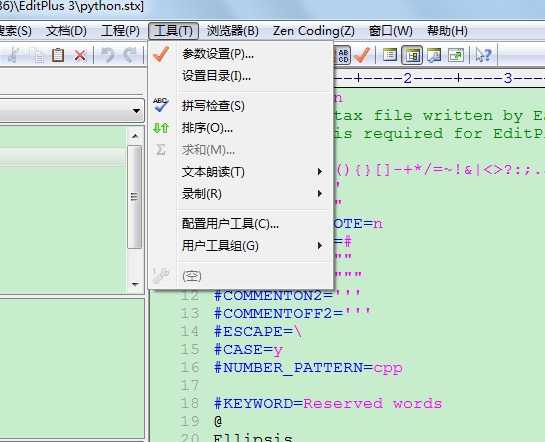The height and width of the screenshot is (442, 545).
Task: Toggle the highlighted Cliptext window toolbar icon
Action: click(x=412, y=55)
